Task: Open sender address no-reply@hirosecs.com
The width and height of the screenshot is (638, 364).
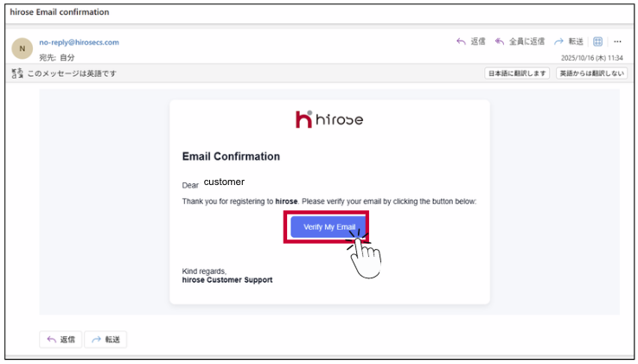Action: tap(79, 42)
